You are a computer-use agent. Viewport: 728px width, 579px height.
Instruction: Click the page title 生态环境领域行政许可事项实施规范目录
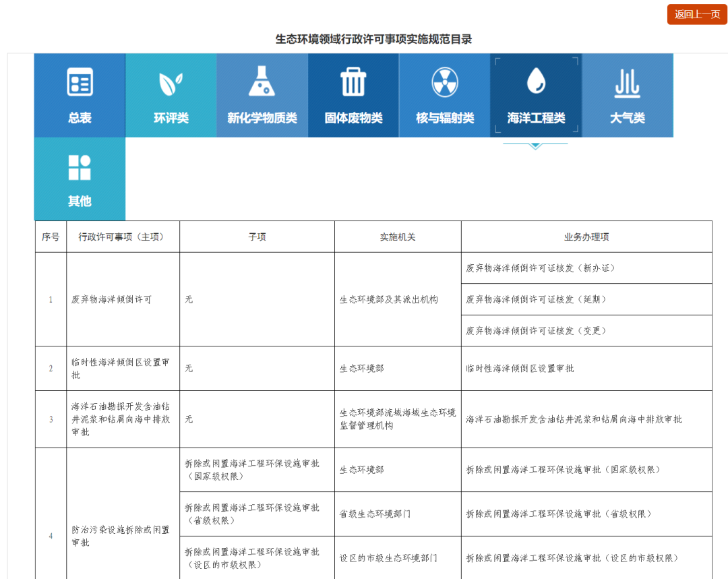[373, 39]
